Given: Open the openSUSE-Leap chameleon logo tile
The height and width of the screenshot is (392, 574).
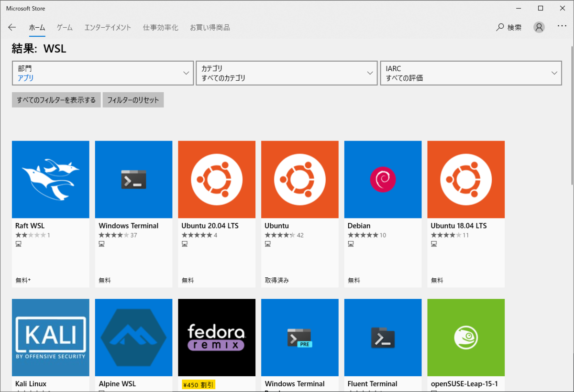Looking at the screenshot, I should (x=466, y=338).
